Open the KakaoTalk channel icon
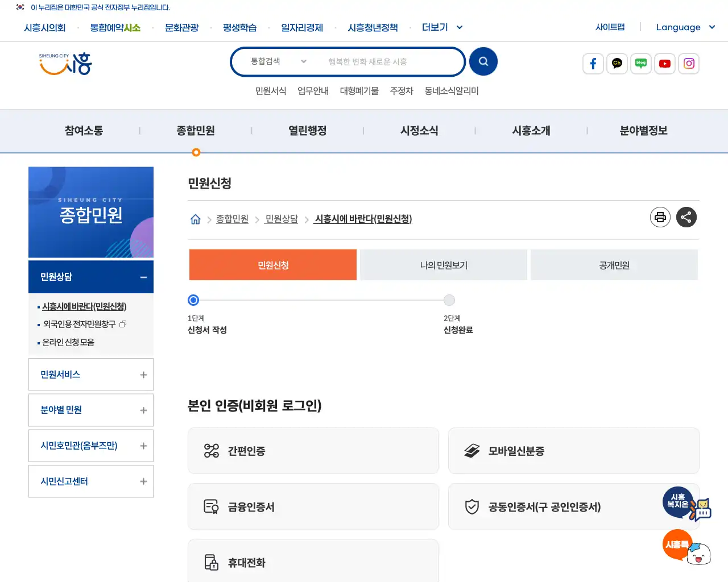Image resolution: width=728 pixels, height=582 pixels. click(617, 64)
